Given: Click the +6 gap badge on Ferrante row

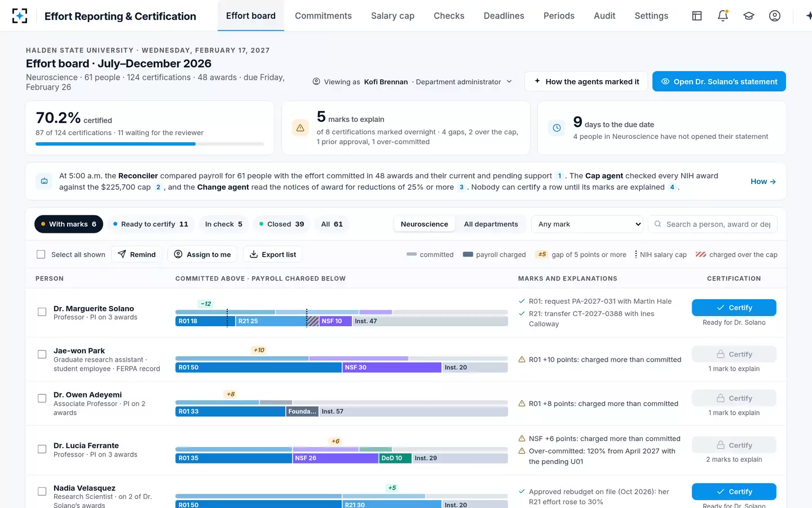Looking at the screenshot, I should [336, 441].
